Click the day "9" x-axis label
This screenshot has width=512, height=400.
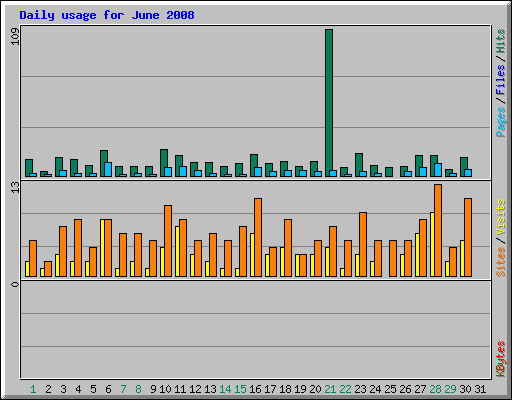[x=153, y=389]
